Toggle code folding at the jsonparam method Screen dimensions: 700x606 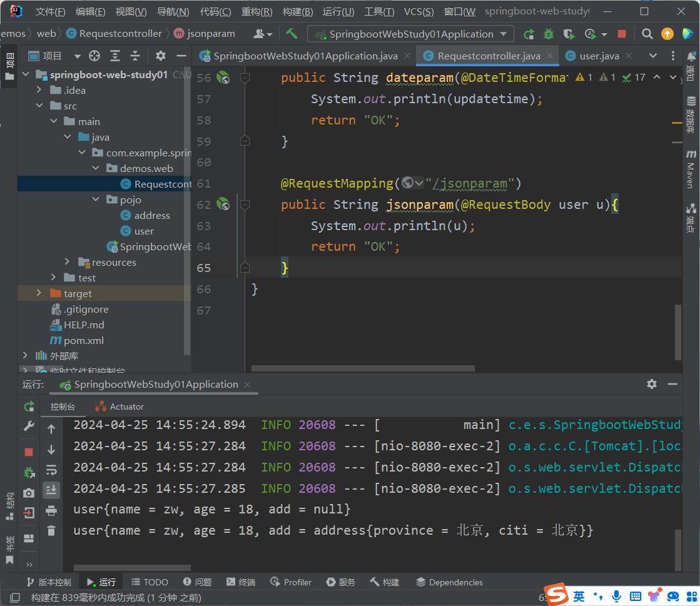245,205
